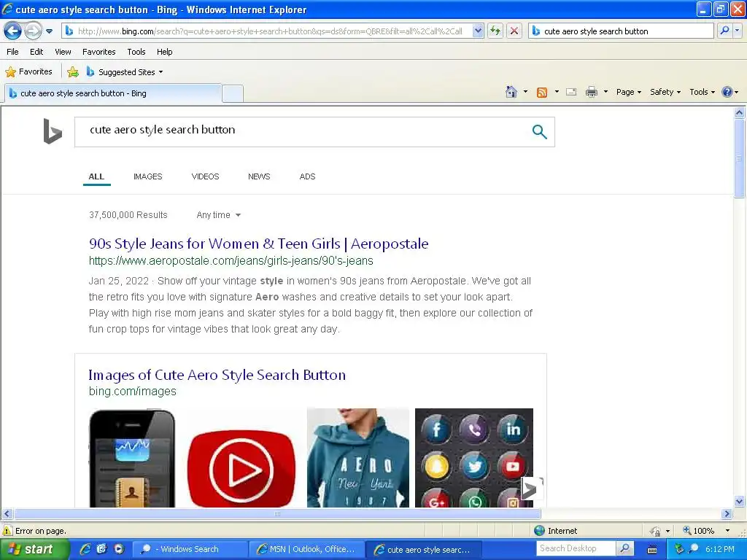Refresh the page with the green arrows icon
This screenshot has width=747, height=560.
coord(495,31)
